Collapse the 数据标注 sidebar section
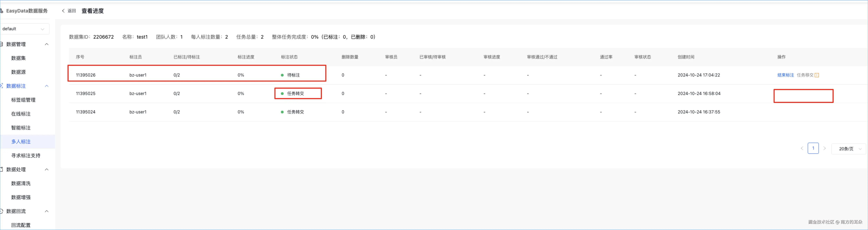 pos(47,86)
